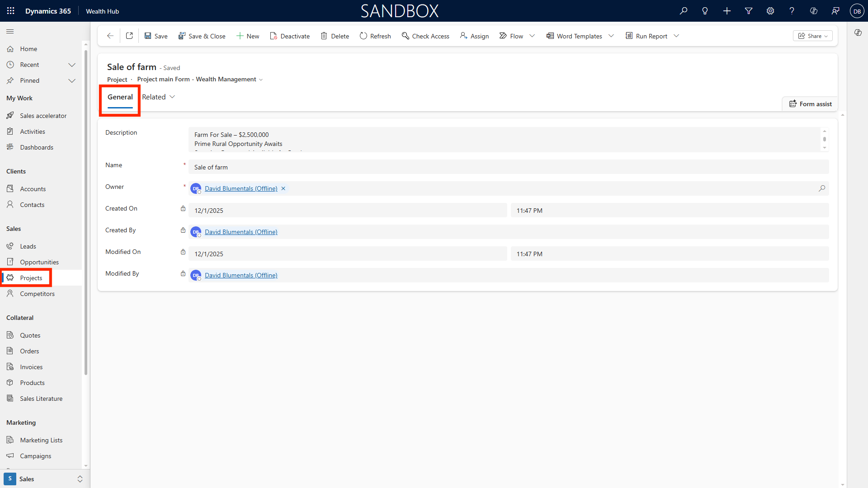Screen dimensions: 868x488
Task: Expand the Flow dropdown chevron
Action: pos(532,36)
